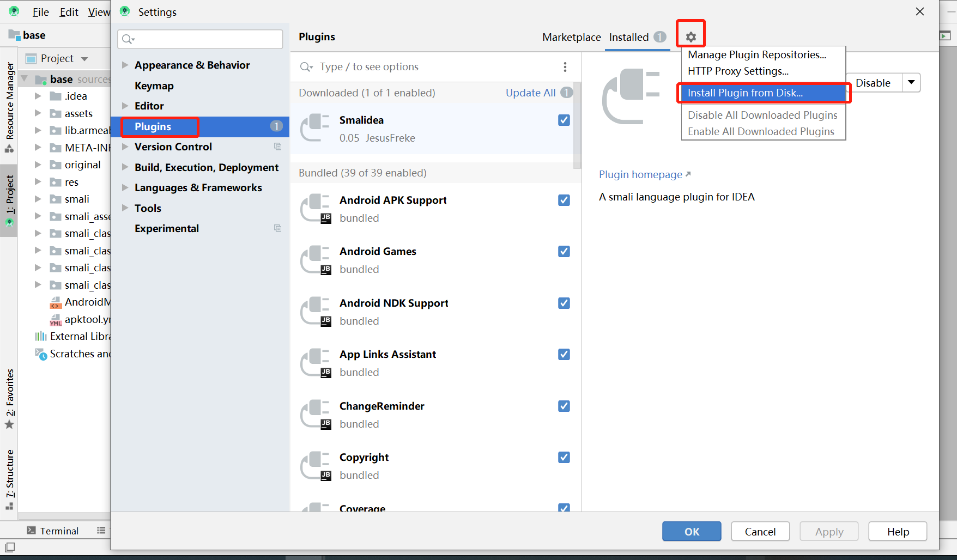The image size is (957, 560).
Task: Open the Favorites side panel
Action: [x=9, y=399]
